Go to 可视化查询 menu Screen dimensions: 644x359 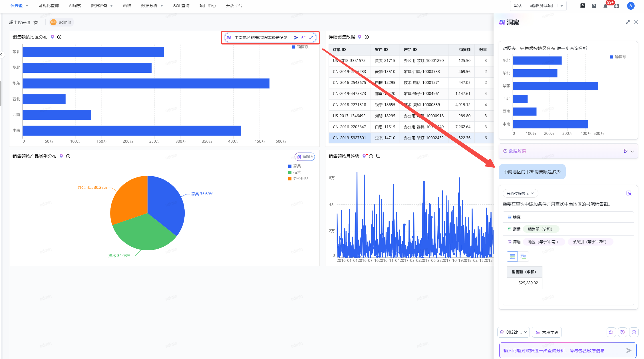pos(49,6)
